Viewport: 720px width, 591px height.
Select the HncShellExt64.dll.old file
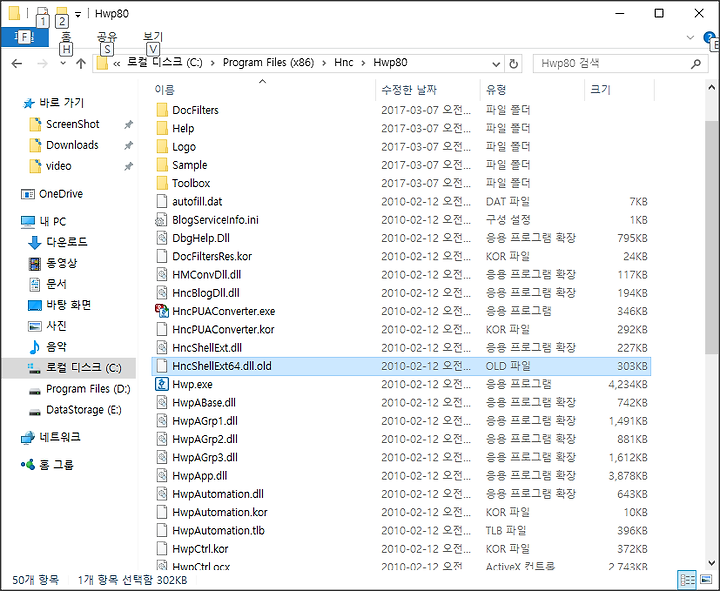pos(401,366)
